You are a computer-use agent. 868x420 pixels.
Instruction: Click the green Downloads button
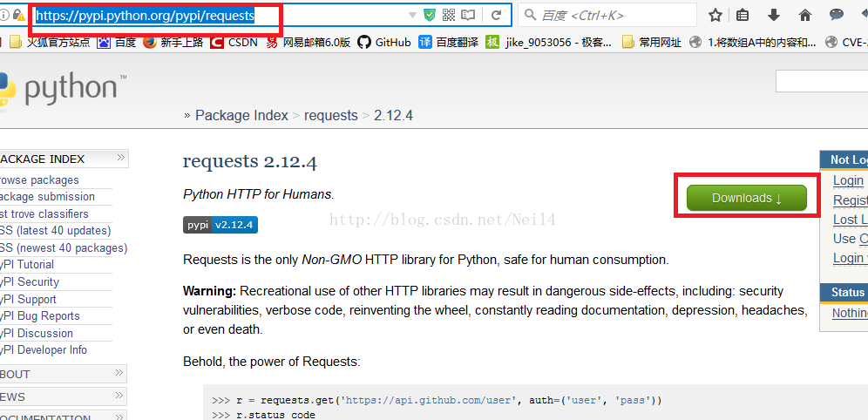click(747, 198)
